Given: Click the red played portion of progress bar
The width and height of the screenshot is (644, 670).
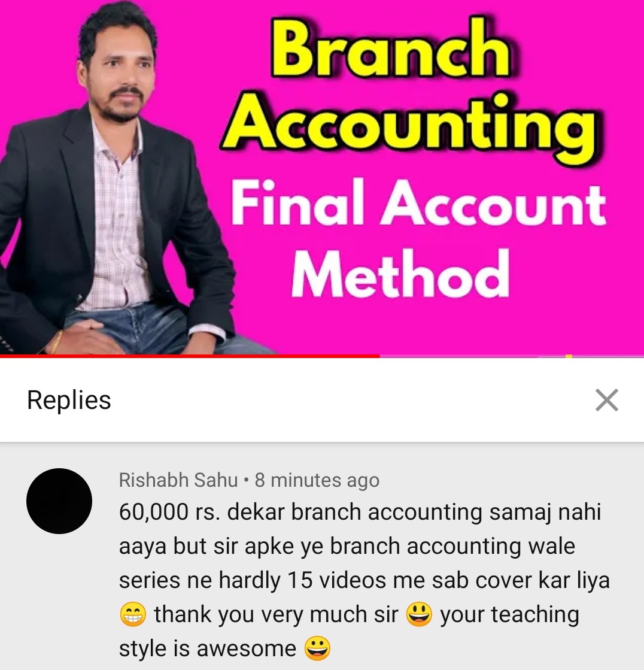Looking at the screenshot, I should pos(190,356).
